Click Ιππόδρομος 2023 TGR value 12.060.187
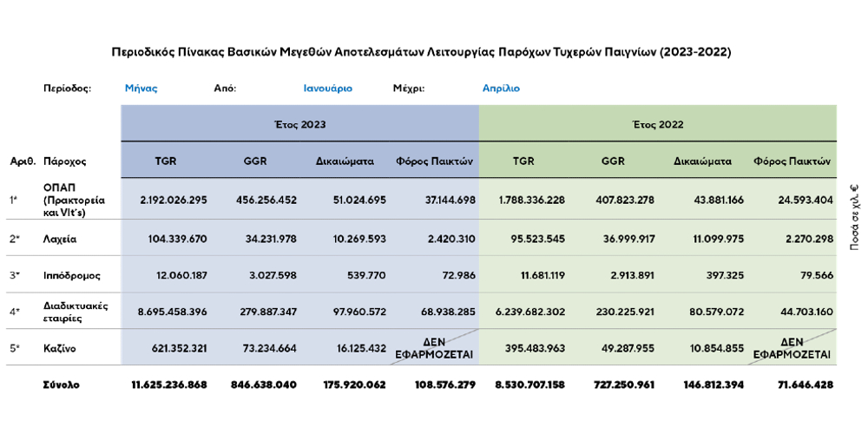The height and width of the screenshot is (434, 868). 181,275
